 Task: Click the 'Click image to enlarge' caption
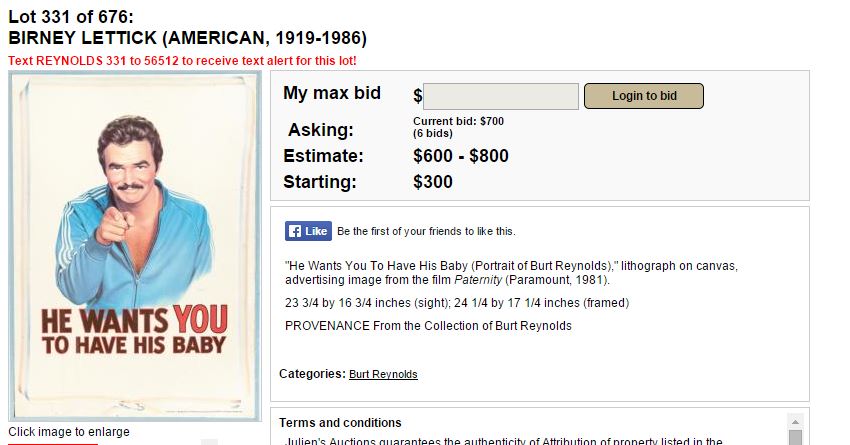click(x=69, y=432)
